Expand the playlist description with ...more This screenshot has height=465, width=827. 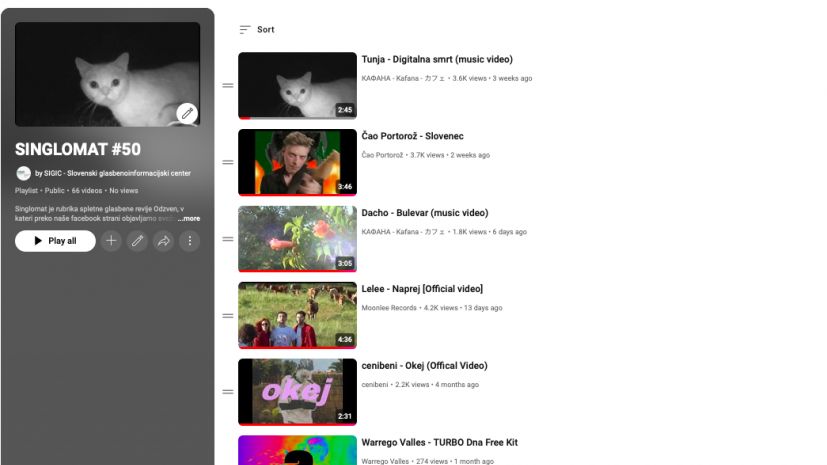tap(189, 218)
